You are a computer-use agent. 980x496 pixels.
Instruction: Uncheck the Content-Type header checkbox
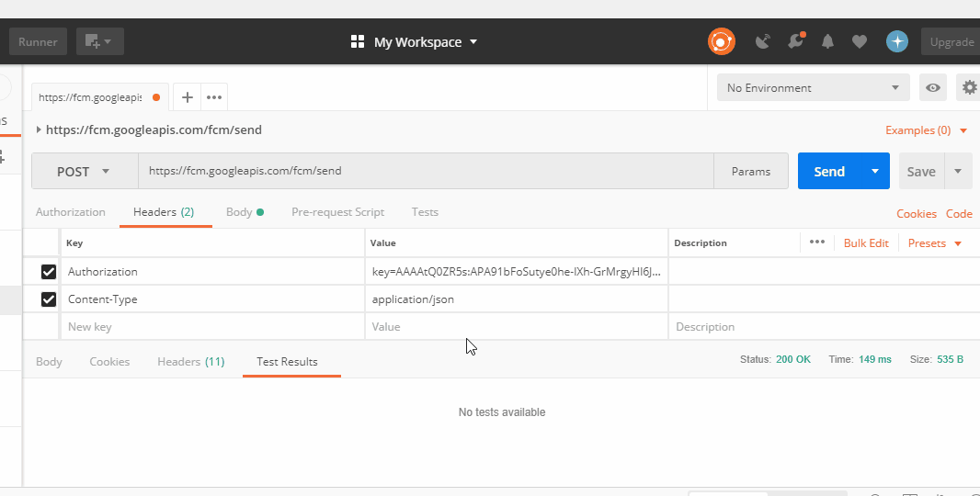(x=48, y=299)
